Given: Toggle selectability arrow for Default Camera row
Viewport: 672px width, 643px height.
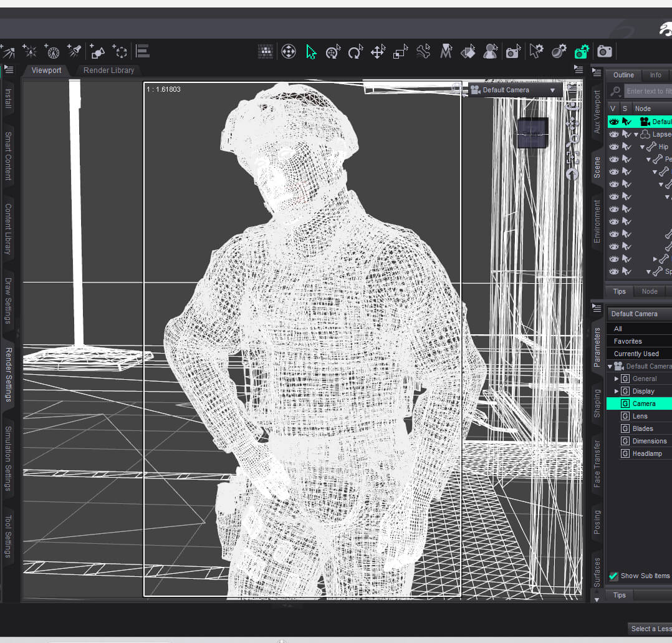Looking at the screenshot, I should pyautogui.click(x=626, y=122).
